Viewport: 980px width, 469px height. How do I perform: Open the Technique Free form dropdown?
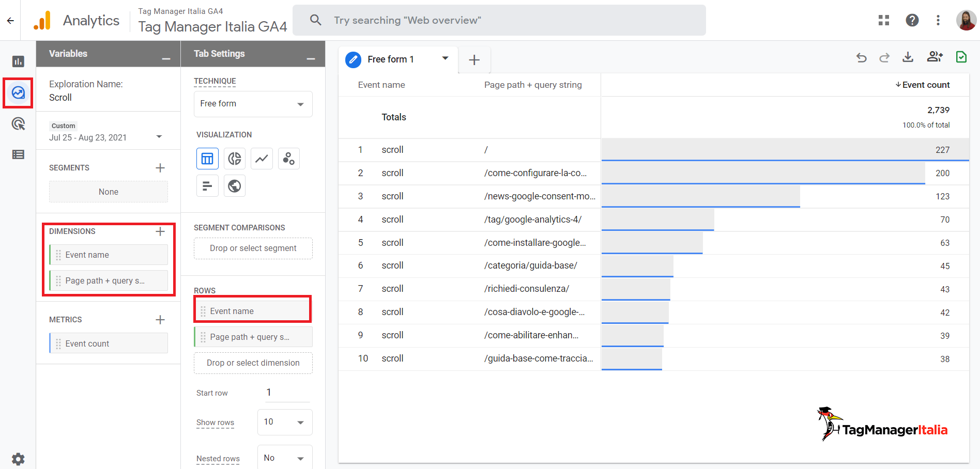click(253, 104)
